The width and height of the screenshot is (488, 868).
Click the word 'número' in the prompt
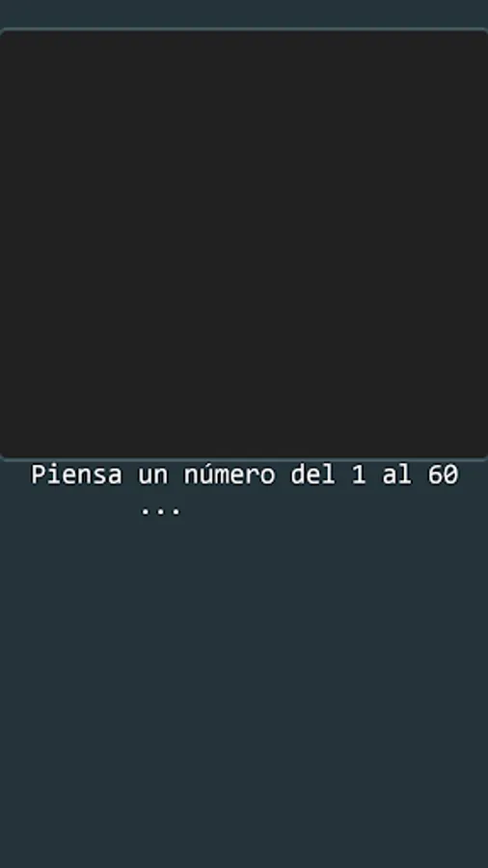tap(230, 475)
